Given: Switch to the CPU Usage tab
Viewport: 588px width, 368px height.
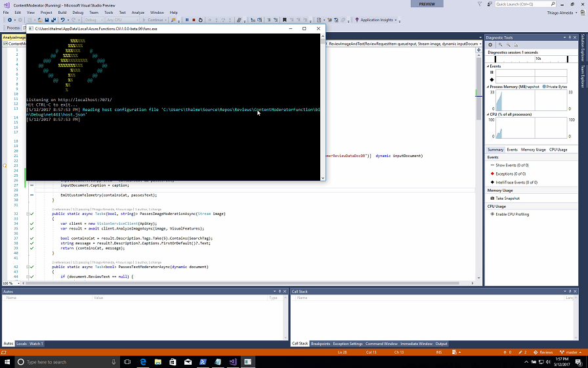Looking at the screenshot, I should pos(558,149).
